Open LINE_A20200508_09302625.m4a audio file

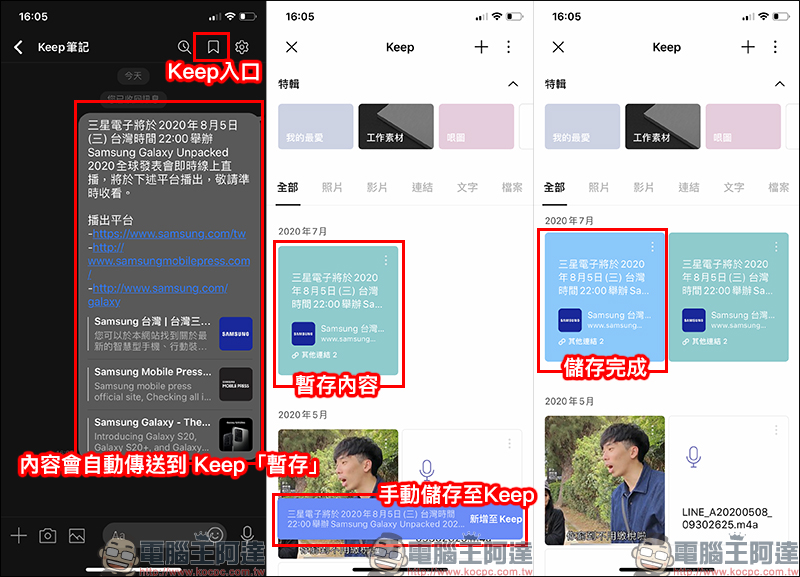point(729,481)
